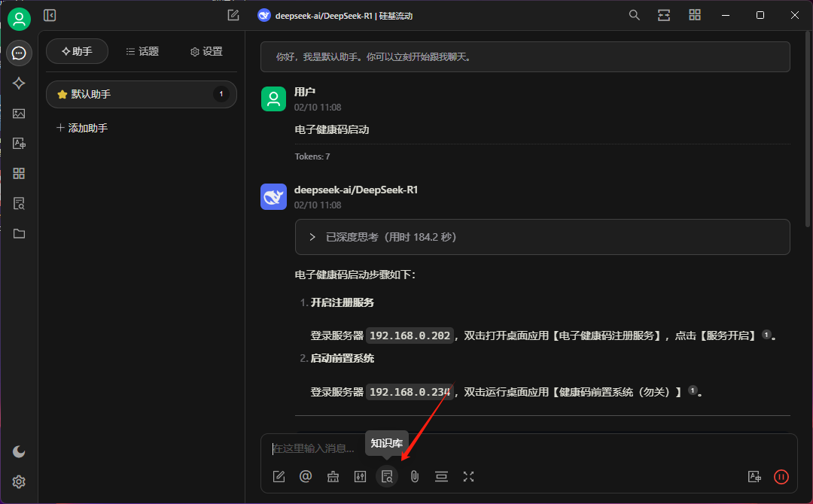Click new topic icon in input toolbar

click(x=279, y=477)
